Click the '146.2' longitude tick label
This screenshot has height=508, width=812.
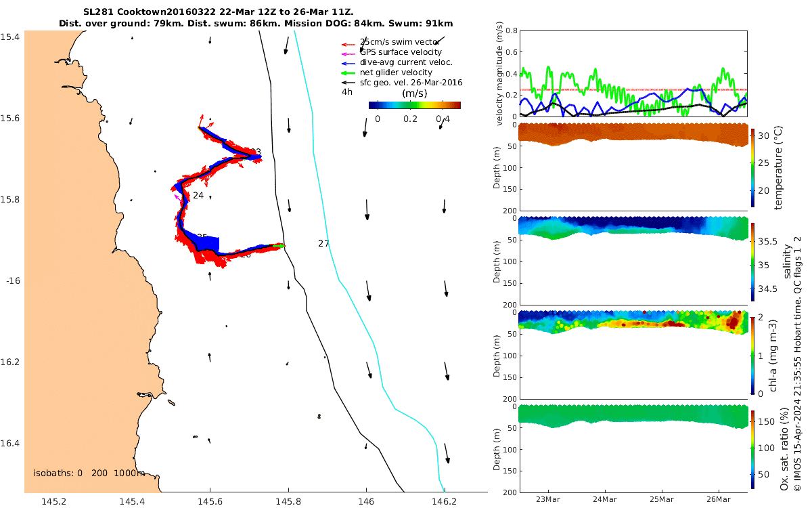(444, 501)
